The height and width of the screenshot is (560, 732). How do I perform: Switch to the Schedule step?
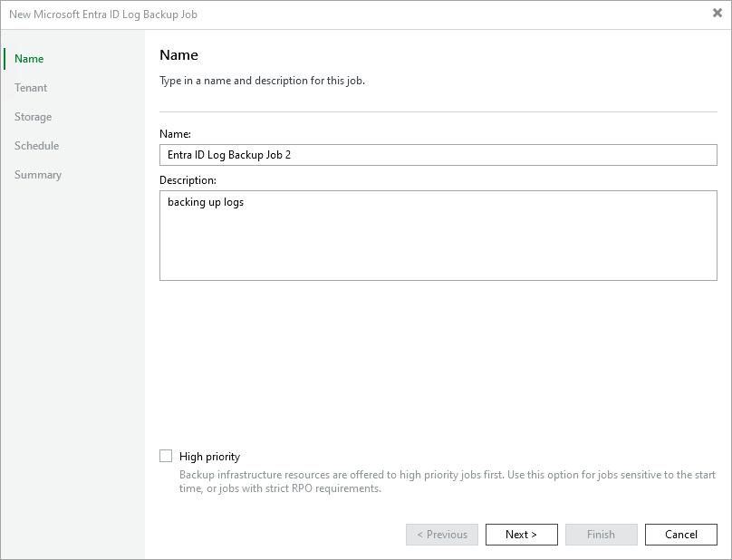36,146
